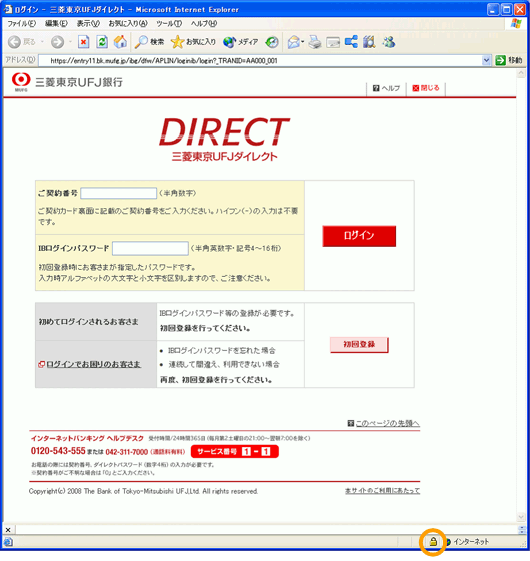
Task: Open dropdown arrow beside Back button
Action: pyautogui.click(x=42, y=42)
